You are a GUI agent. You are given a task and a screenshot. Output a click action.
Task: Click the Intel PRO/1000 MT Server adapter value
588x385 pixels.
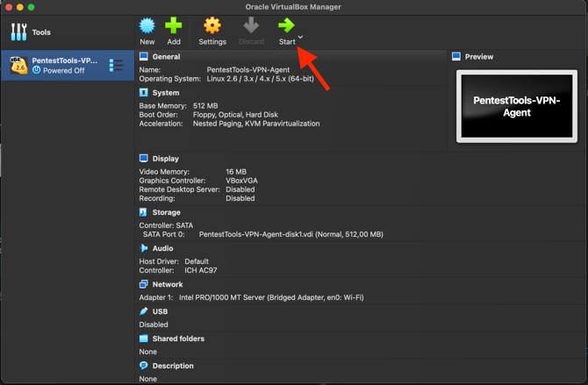coord(271,297)
